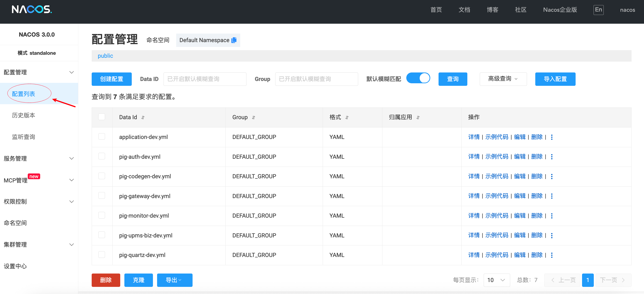Open the 导出 export dropdown button
Image resolution: width=644 pixels, height=294 pixels.
175,280
